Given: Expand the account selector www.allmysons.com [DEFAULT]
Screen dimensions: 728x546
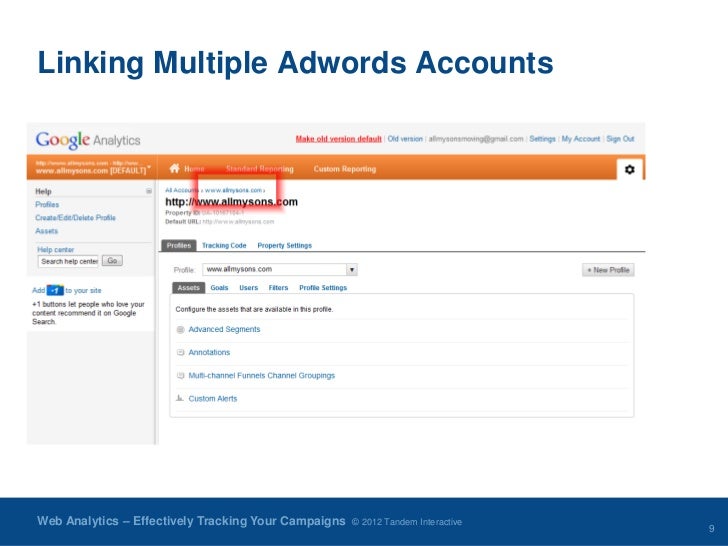Looking at the screenshot, I should coord(91,167).
